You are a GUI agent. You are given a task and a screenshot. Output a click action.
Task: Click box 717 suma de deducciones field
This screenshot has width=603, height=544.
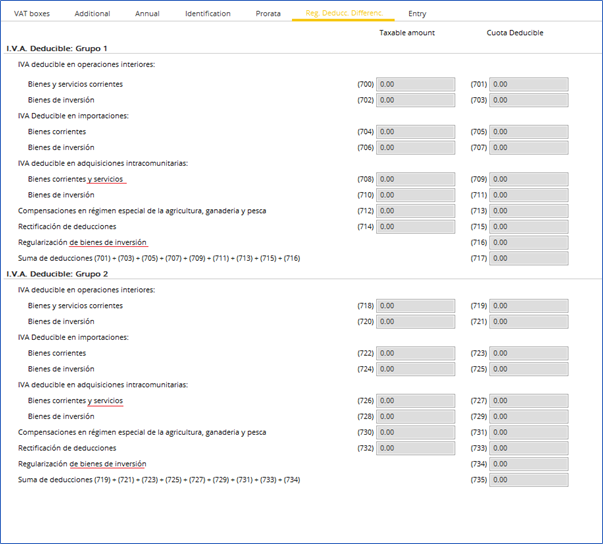tap(529, 258)
